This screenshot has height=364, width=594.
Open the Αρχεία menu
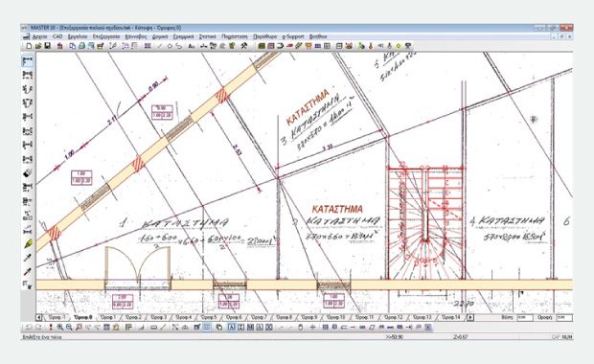(40, 36)
